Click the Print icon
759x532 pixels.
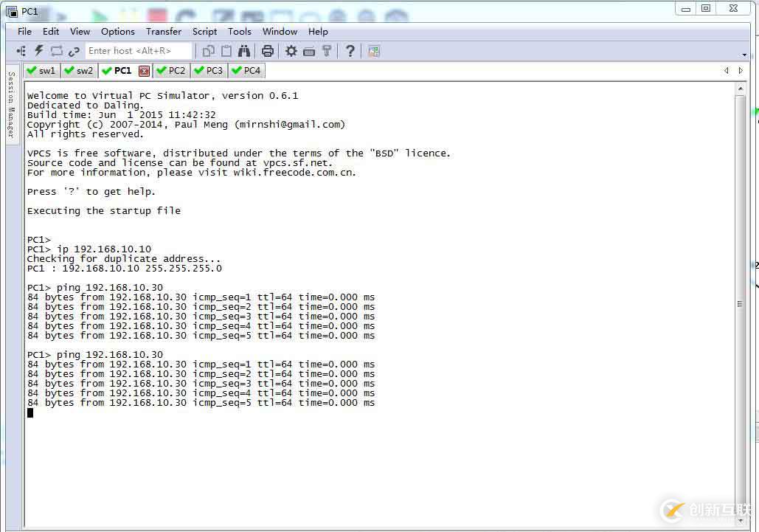point(268,51)
